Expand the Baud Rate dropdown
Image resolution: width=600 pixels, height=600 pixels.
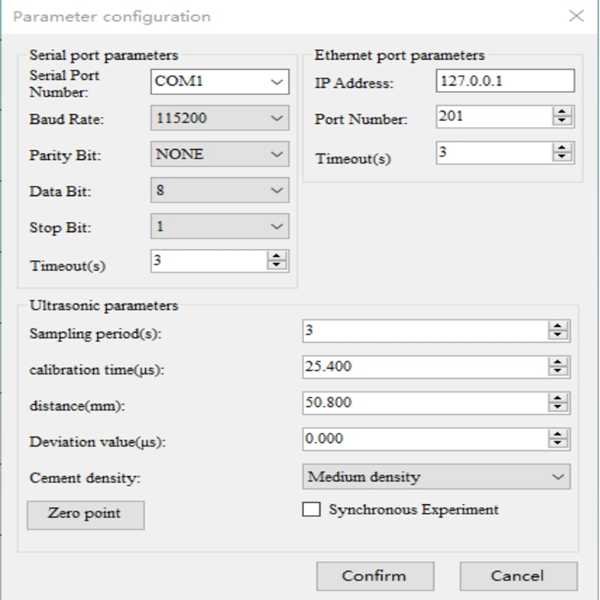click(277, 118)
